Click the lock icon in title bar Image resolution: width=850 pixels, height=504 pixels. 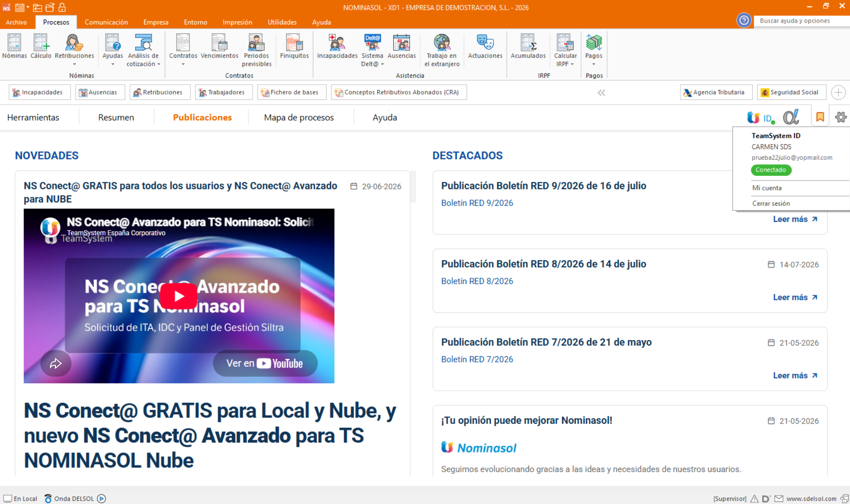click(62, 7)
